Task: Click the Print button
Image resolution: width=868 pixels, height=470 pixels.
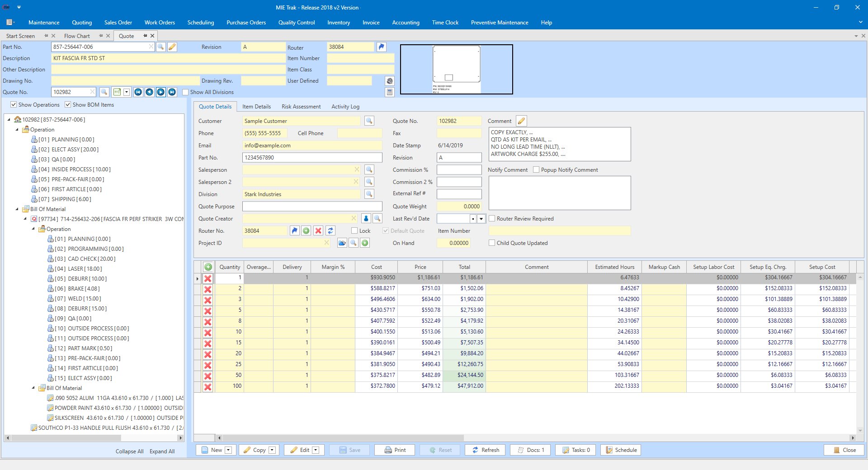Action: click(395, 450)
